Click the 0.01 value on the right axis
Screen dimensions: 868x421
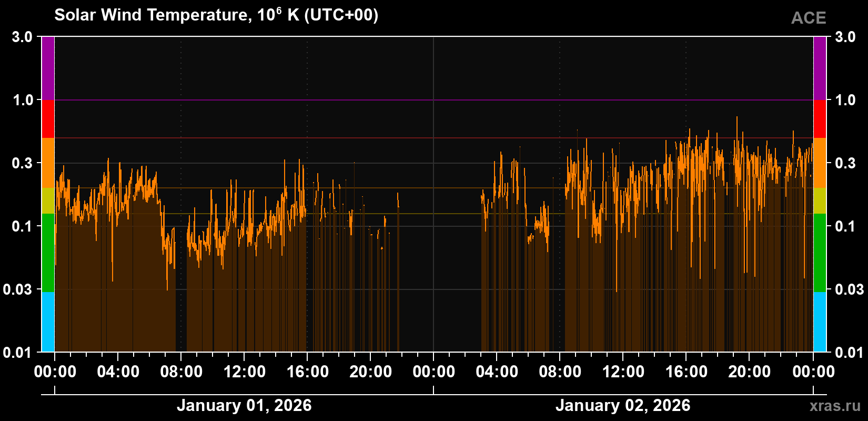click(850, 353)
